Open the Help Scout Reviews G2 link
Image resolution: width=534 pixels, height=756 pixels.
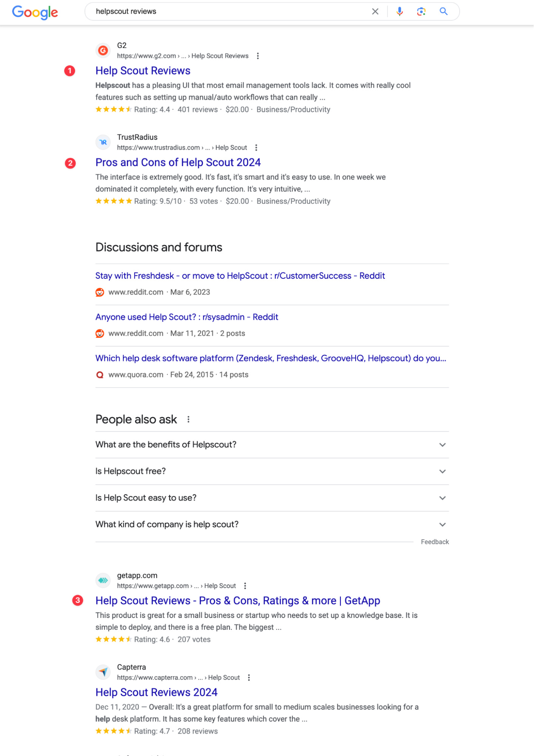[143, 71]
